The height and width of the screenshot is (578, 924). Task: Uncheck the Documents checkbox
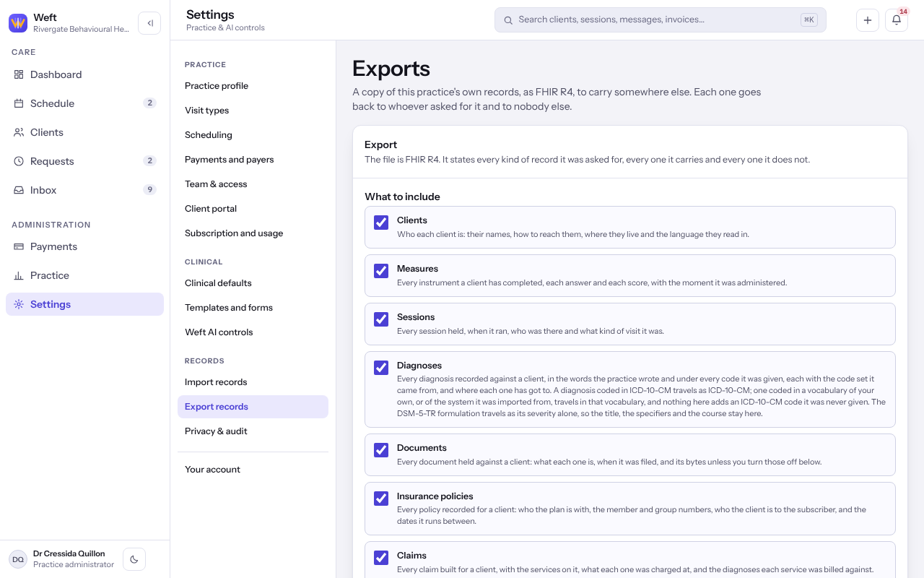coord(381,450)
